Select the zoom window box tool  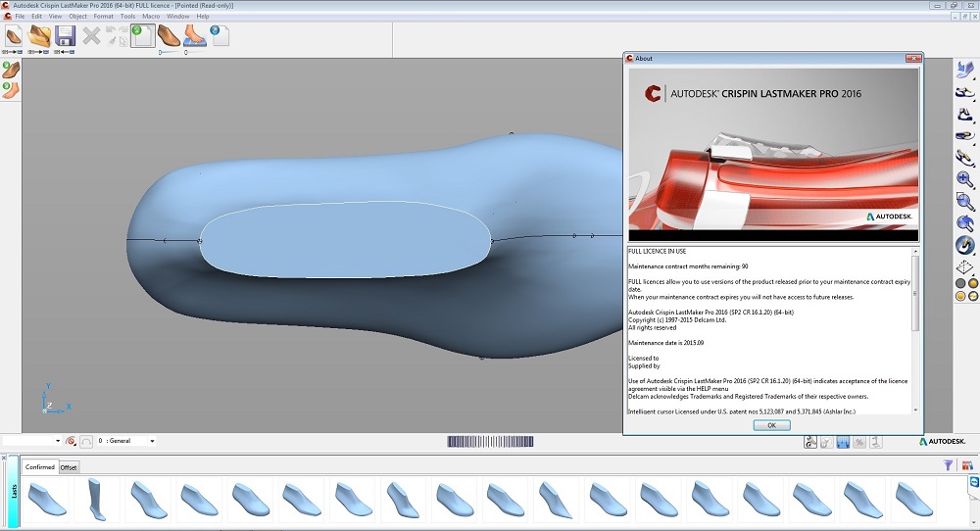[x=964, y=201]
